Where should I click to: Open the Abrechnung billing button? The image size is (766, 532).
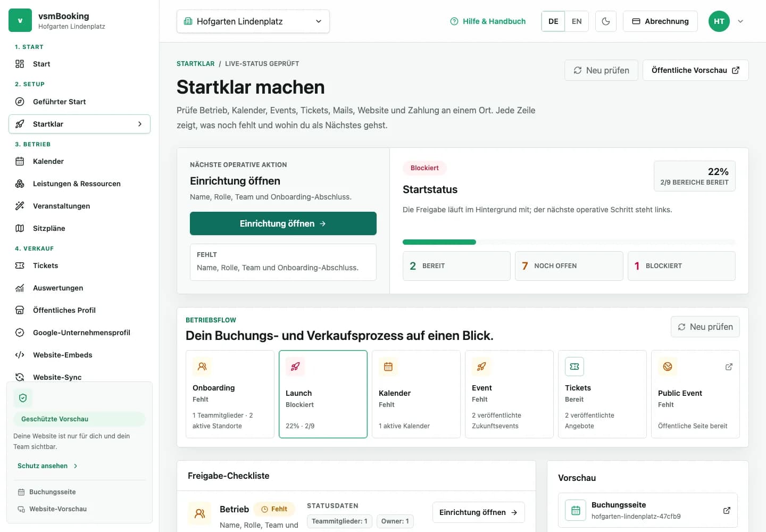pyautogui.click(x=660, y=21)
